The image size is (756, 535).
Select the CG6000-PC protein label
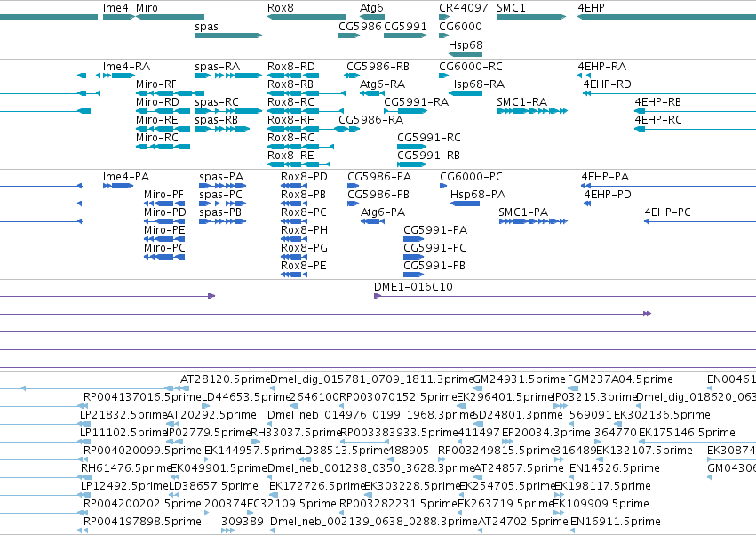tap(471, 177)
